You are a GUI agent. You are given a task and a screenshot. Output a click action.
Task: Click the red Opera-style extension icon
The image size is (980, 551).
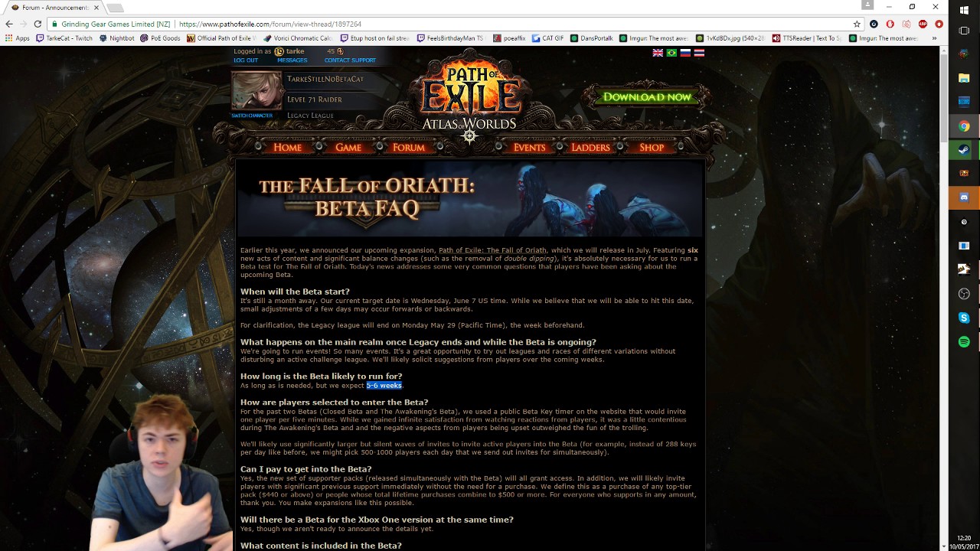(x=890, y=24)
